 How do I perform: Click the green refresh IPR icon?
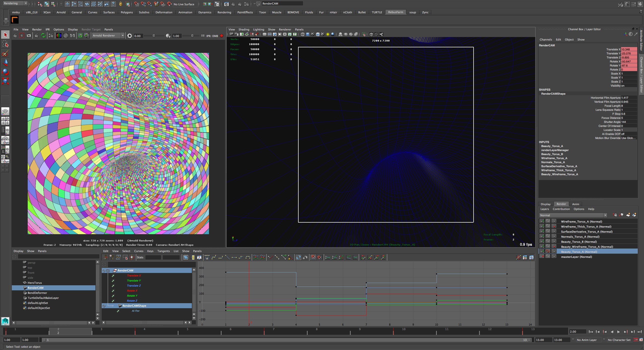tap(43, 36)
